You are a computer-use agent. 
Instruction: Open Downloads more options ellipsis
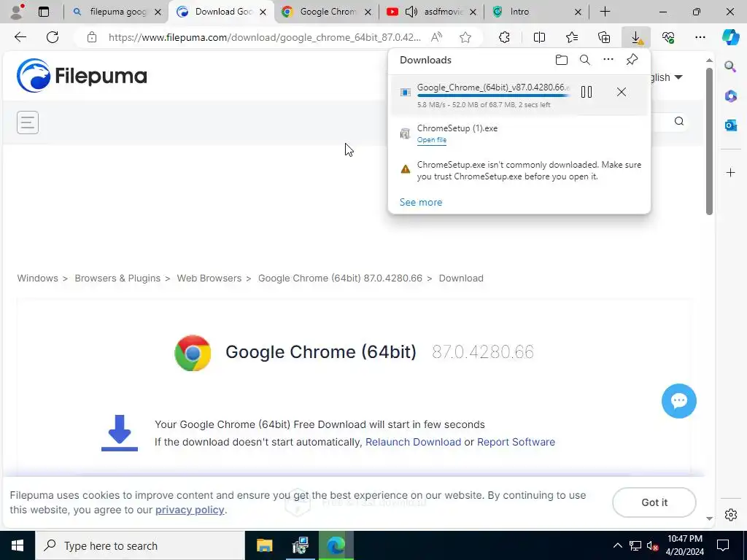(608, 60)
